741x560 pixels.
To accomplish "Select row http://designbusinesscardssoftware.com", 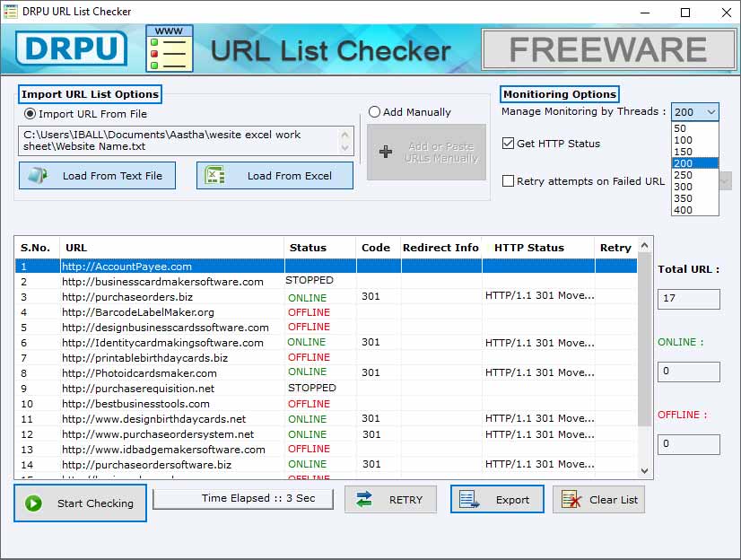I will coord(326,327).
